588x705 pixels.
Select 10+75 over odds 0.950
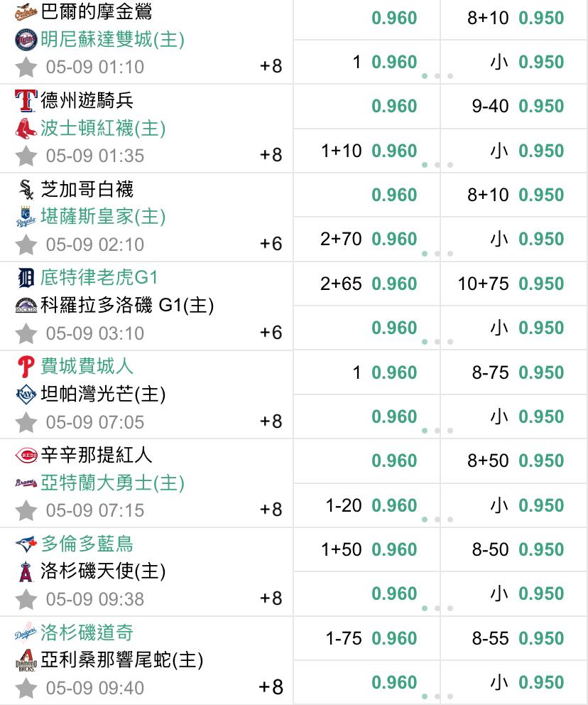511,284
